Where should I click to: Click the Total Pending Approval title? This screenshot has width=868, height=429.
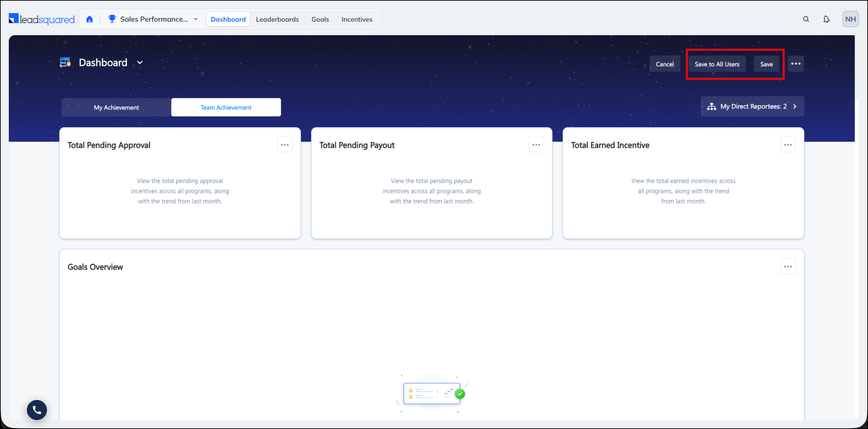[109, 145]
